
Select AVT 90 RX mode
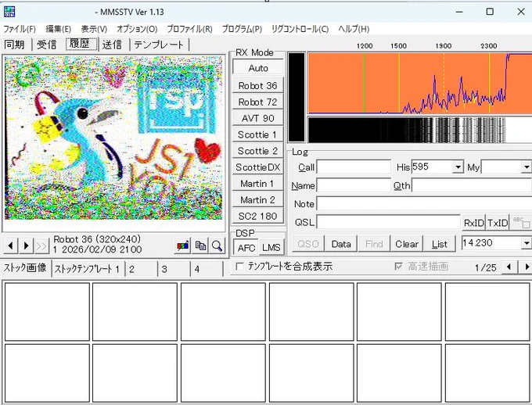pyautogui.click(x=258, y=118)
